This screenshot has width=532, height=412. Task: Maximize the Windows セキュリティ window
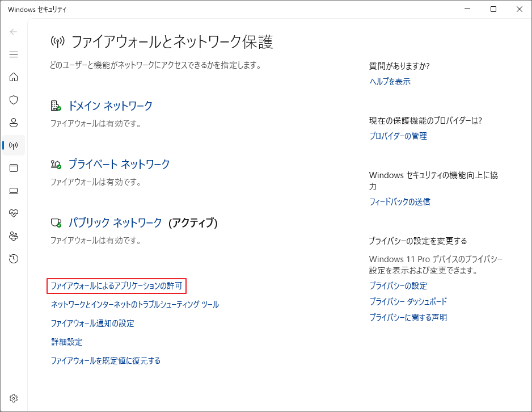click(493, 9)
